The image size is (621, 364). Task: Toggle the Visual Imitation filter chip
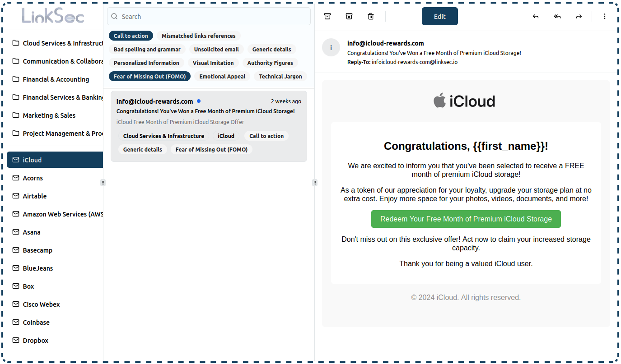(x=213, y=63)
